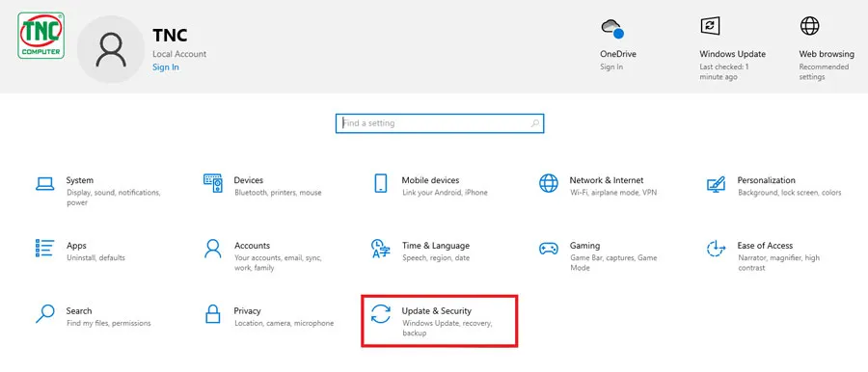The width and height of the screenshot is (868, 372).
Task: Click the Windows Update header label
Action: (x=732, y=54)
